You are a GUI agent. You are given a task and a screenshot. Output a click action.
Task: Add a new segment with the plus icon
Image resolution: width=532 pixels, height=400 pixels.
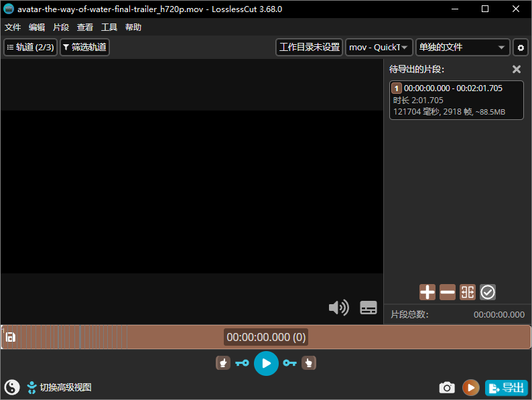(x=427, y=292)
